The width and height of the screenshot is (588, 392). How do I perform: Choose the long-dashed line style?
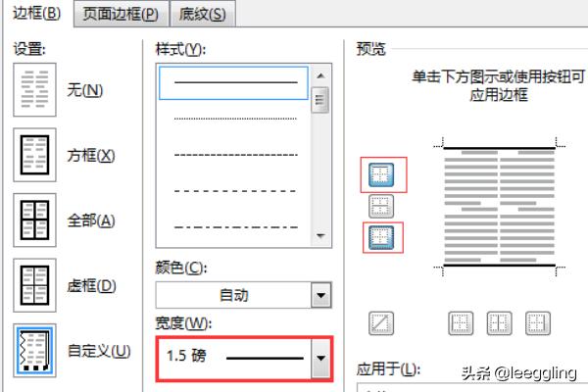tap(235, 191)
